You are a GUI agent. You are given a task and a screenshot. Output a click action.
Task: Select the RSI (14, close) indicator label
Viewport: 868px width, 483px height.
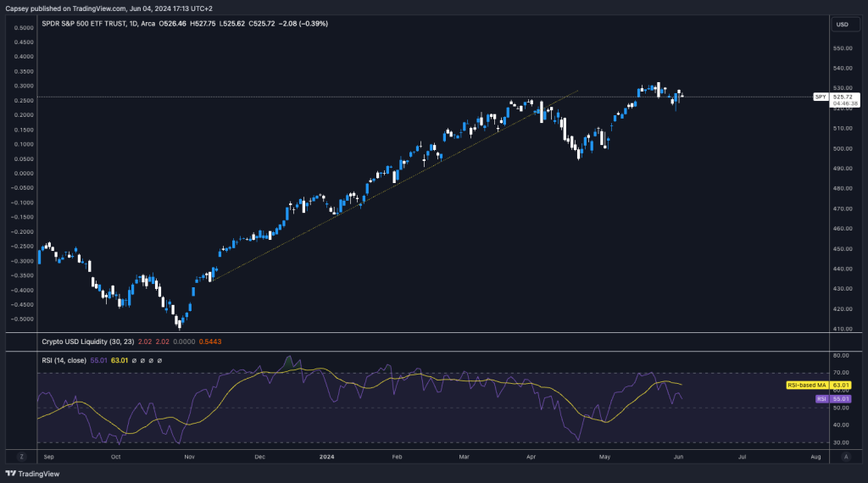[64, 360]
